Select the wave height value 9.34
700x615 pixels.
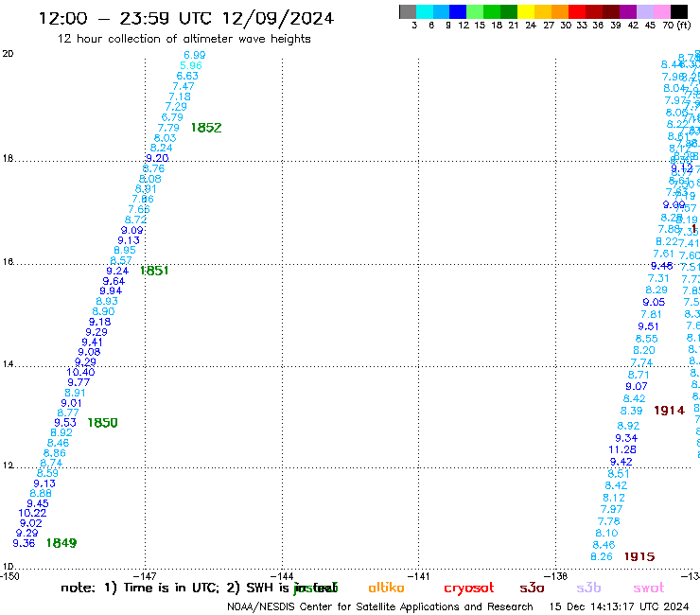coord(626,438)
